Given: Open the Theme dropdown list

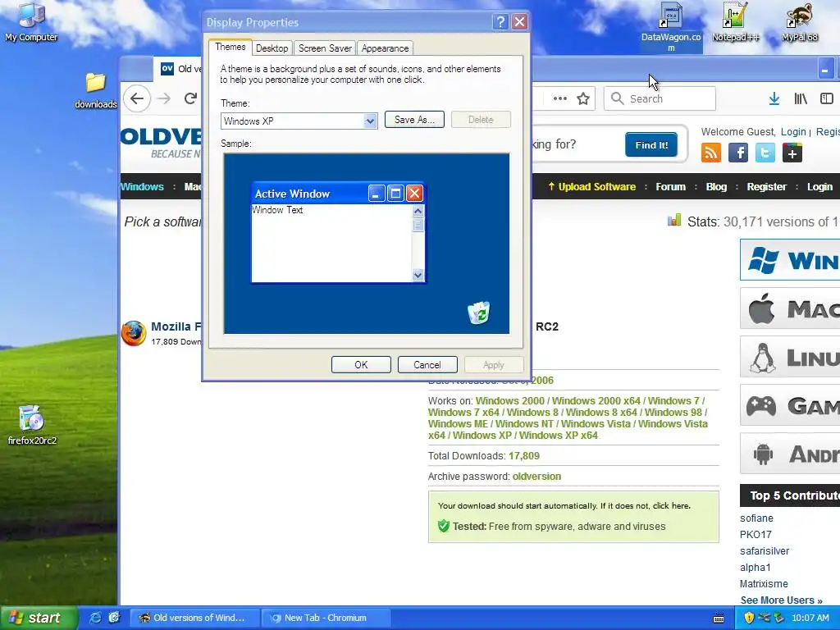Looking at the screenshot, I should [x=370, y=121].
